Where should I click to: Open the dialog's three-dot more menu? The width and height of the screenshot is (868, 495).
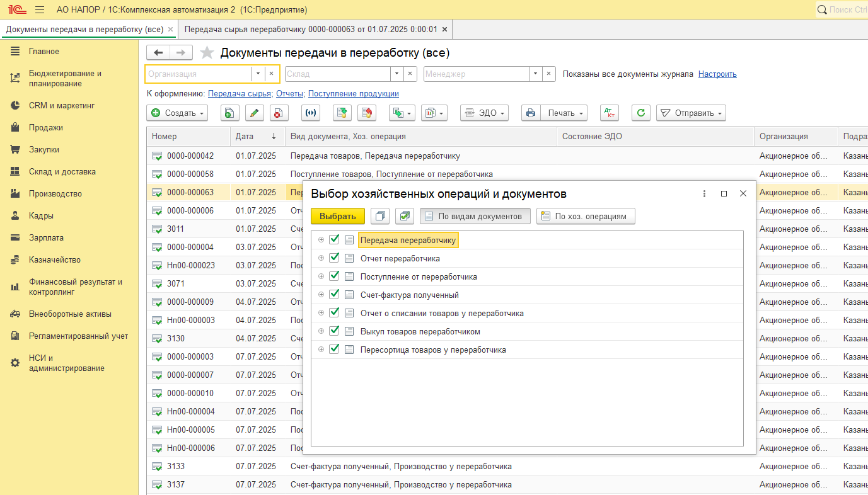pos(705,194)
